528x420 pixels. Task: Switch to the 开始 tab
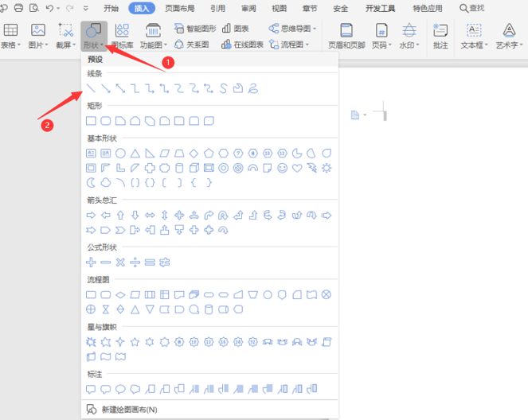point(111,8)
